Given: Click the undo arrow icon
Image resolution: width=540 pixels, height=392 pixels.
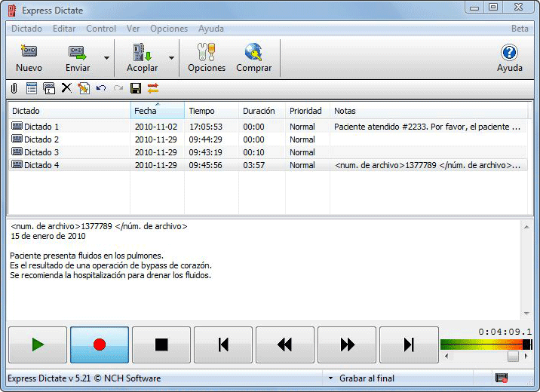Looking at the screenshot, I should [x=101, y=88].
